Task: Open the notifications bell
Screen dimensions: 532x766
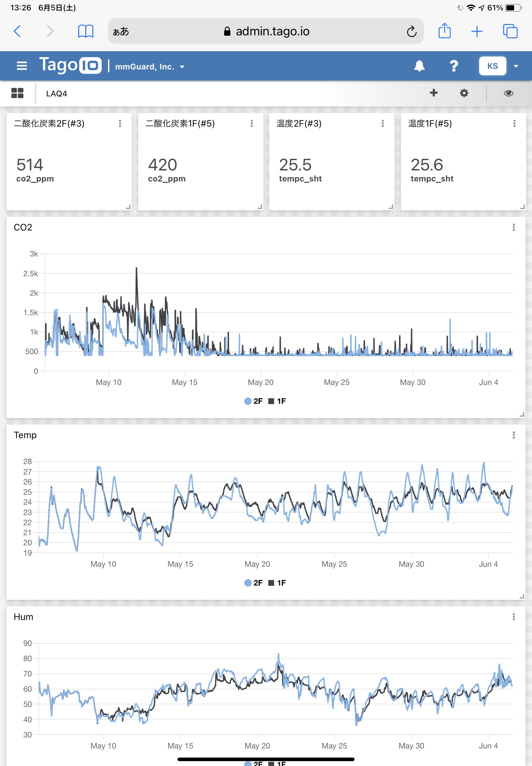Action: click(419, 66)
